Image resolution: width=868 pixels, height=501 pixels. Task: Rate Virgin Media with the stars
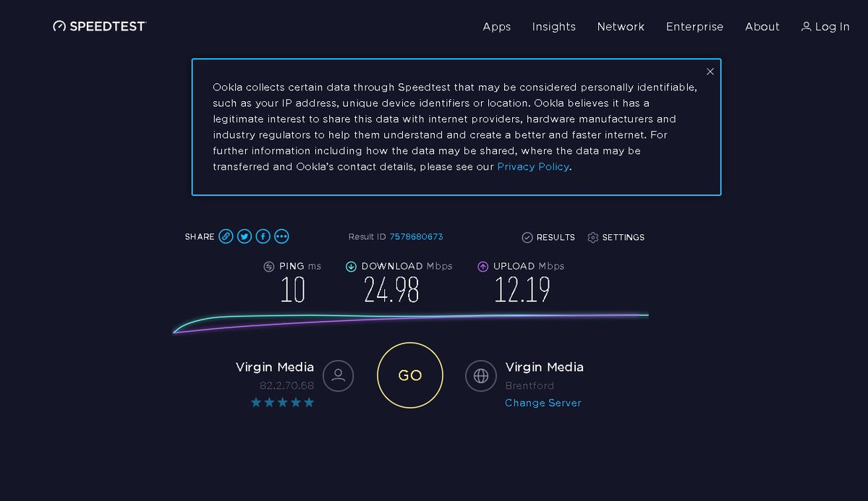point(282,402)
